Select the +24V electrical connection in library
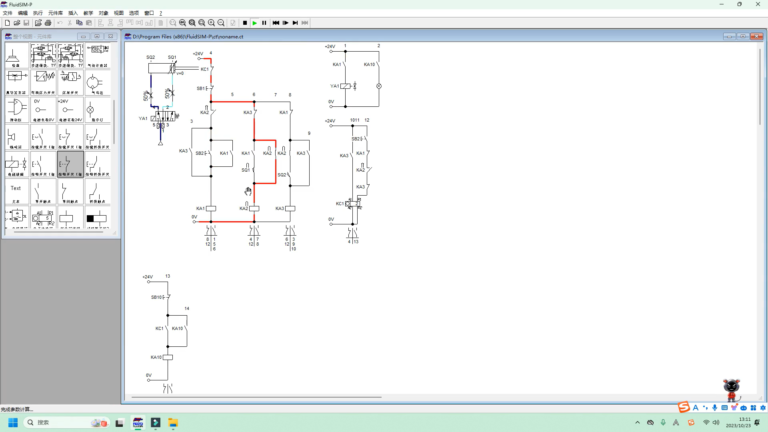Image resolution: width=768 pixels, height=432 pixels. pyautogui.click(x=71, y=110)
